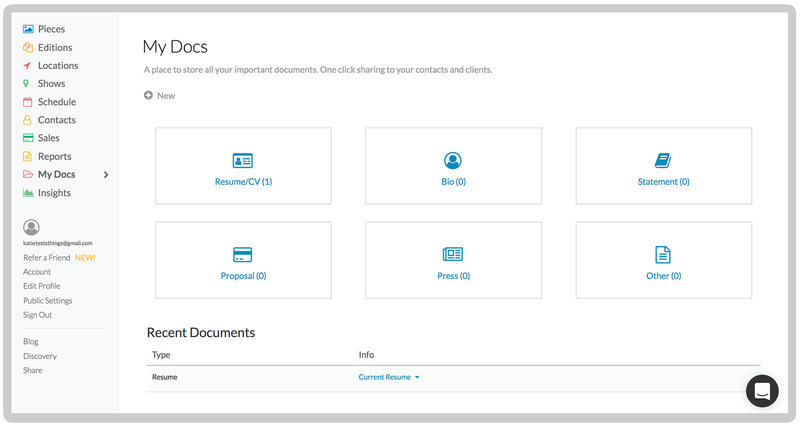Screen dimensions: 800x428
Task: Click the New document link
Action: coord(166,95)
